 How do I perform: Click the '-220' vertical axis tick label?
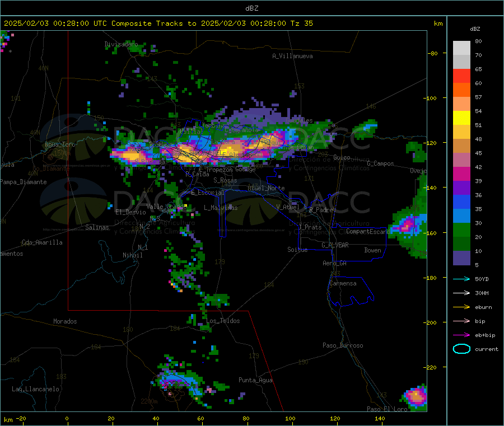point(430,367)
